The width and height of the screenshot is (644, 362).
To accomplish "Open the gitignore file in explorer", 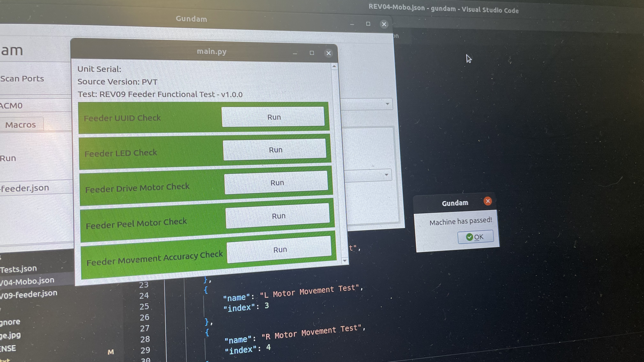I will coord(10,322).
